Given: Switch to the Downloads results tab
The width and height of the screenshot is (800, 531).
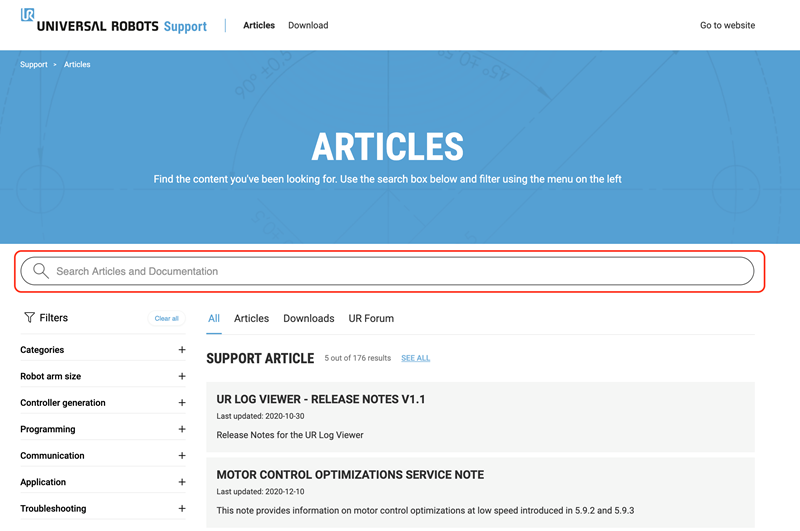Looking at the screenshot, I should 309,318.
